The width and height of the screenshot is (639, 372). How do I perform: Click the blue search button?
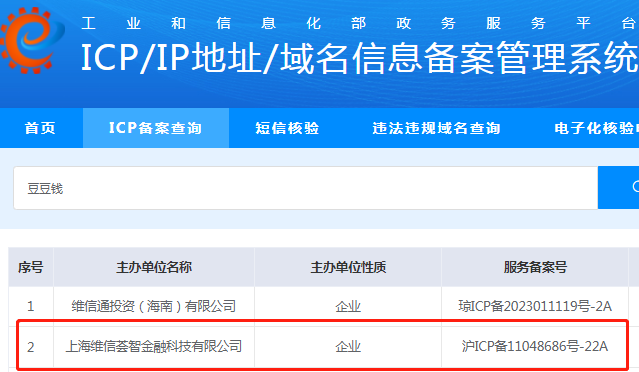tap(619, 187)
